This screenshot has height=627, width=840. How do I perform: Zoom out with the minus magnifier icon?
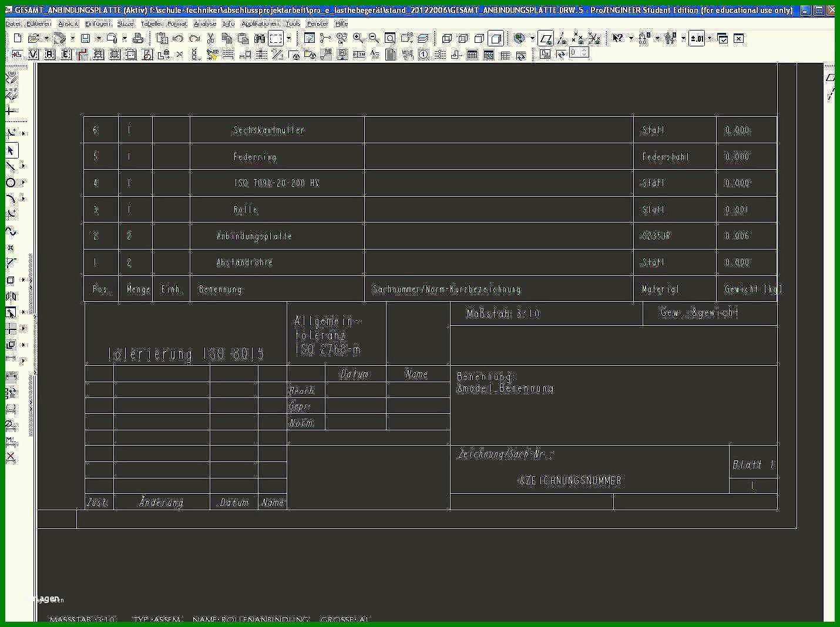click(x=374, y=38)
